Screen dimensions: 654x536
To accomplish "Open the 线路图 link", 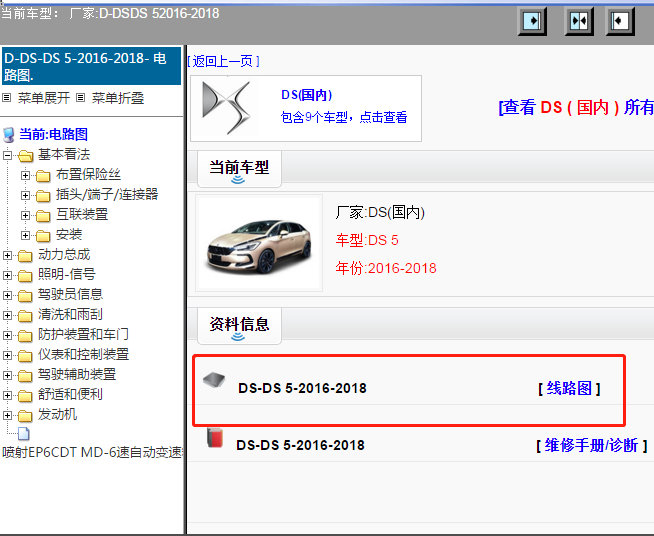I will pyautogui.click(x=569, y=388).
